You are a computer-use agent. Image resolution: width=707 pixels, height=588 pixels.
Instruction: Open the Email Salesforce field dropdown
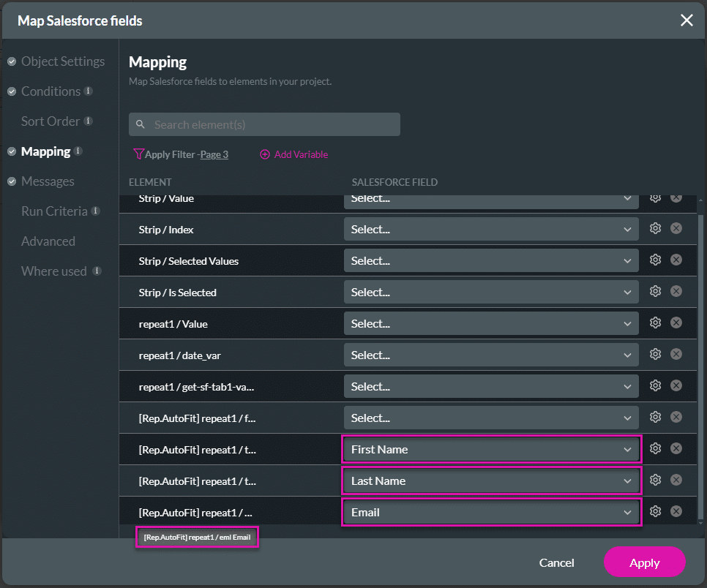click(491, 513)
